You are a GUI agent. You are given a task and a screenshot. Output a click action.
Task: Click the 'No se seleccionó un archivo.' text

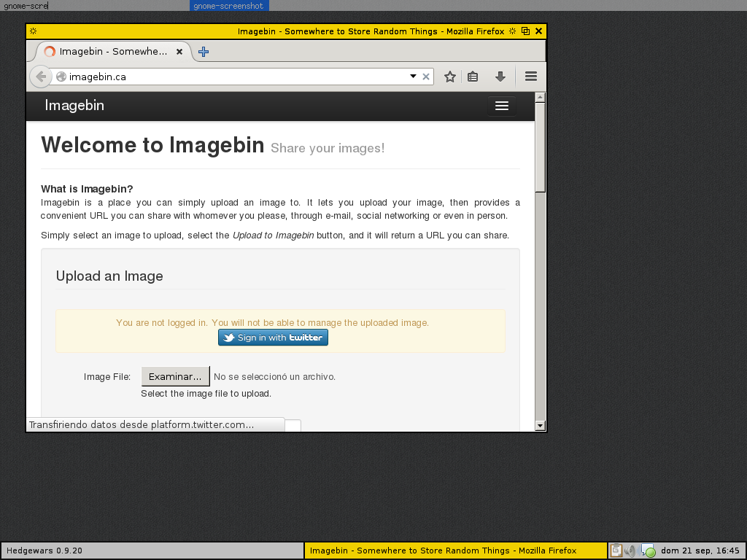(x=274, y=377)
